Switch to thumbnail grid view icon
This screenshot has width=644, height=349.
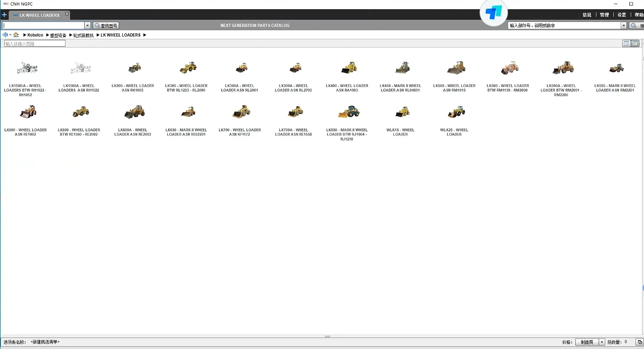635,43
